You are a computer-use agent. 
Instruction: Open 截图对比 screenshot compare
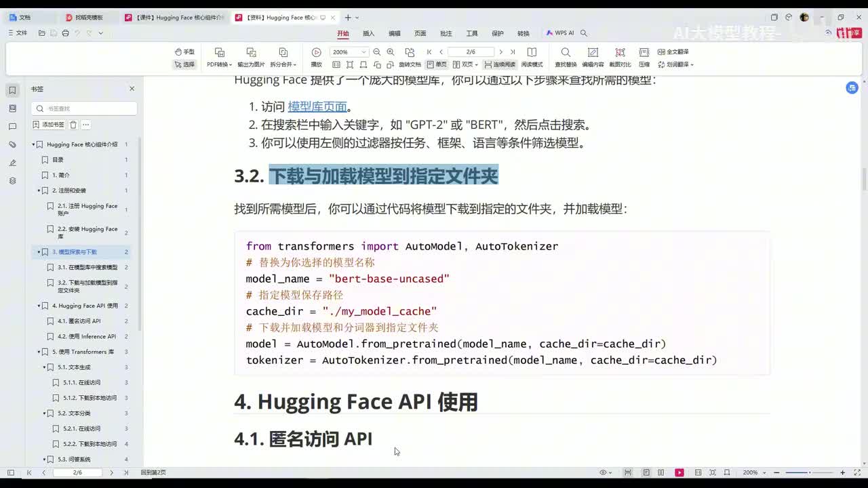[x=620, y=58]
